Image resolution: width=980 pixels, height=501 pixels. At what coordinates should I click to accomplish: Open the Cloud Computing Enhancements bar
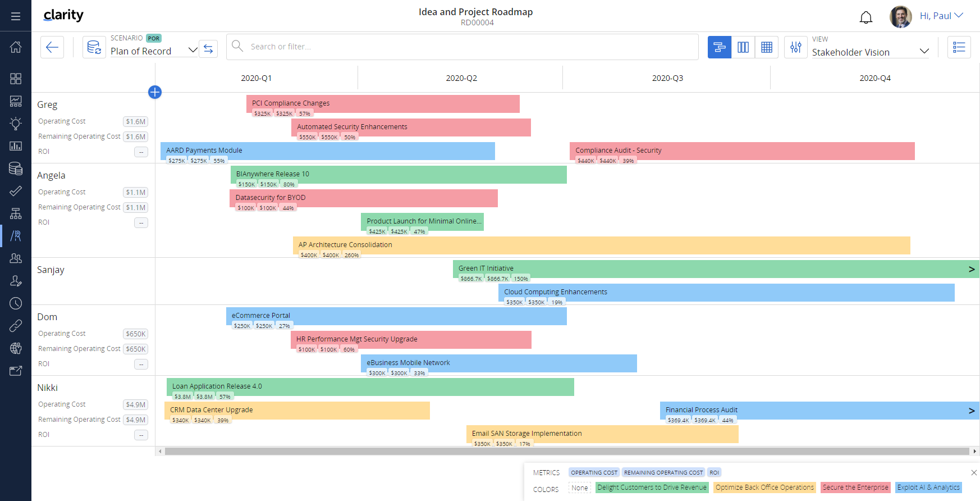point(726,292)
